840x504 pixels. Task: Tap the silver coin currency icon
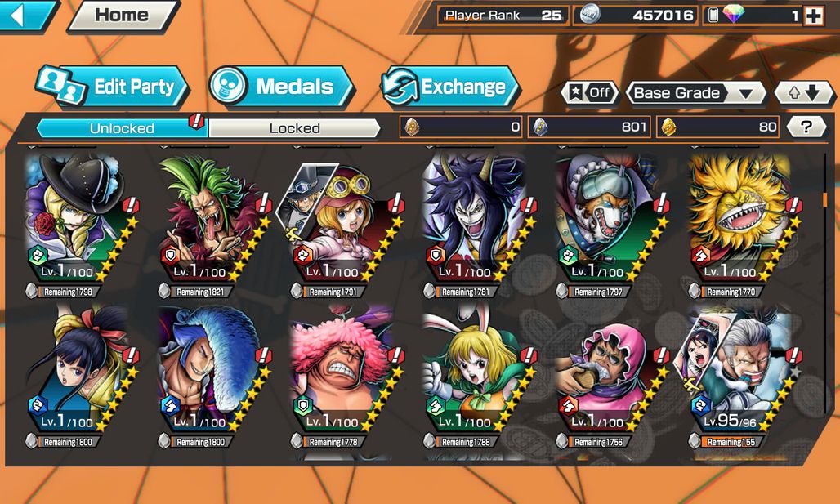[x=590, y=15]
